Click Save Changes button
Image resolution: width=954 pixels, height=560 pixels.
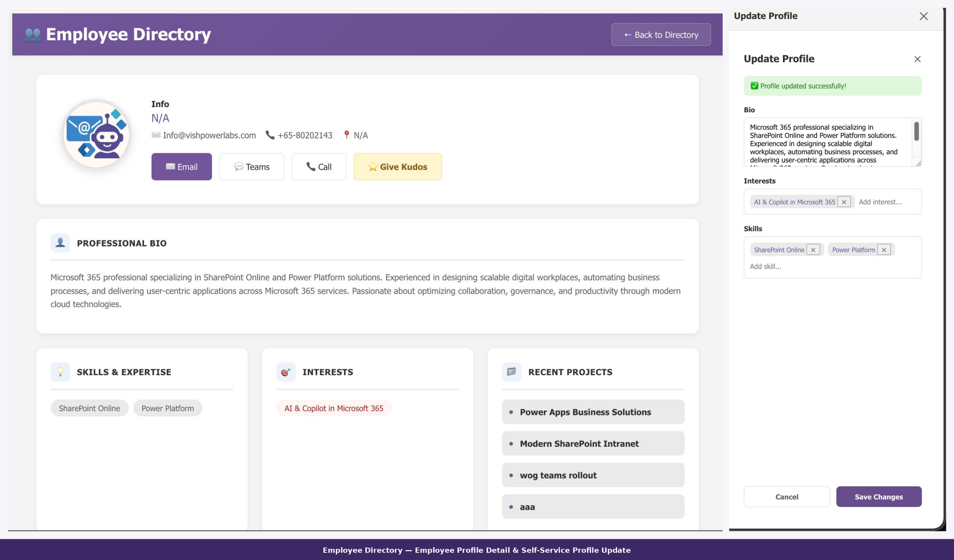coord(878,496)
